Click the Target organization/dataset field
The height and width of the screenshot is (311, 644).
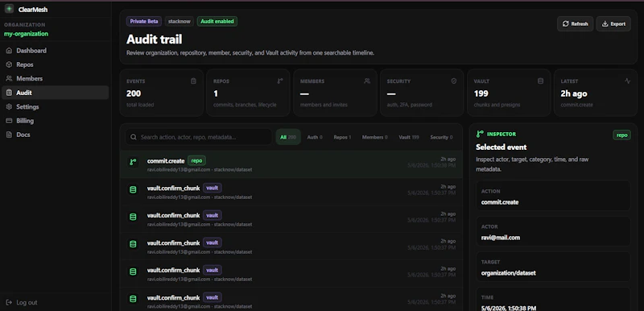(x=553, y=267)
